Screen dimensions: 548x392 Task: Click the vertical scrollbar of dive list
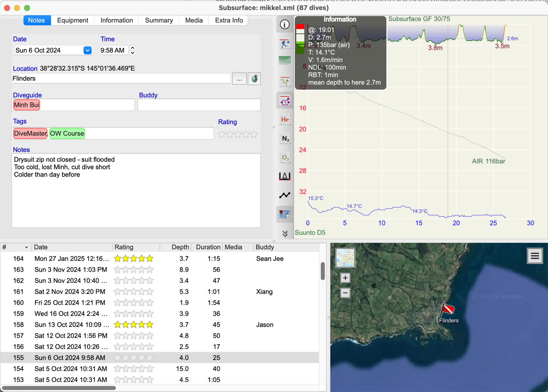pos(322,271)
